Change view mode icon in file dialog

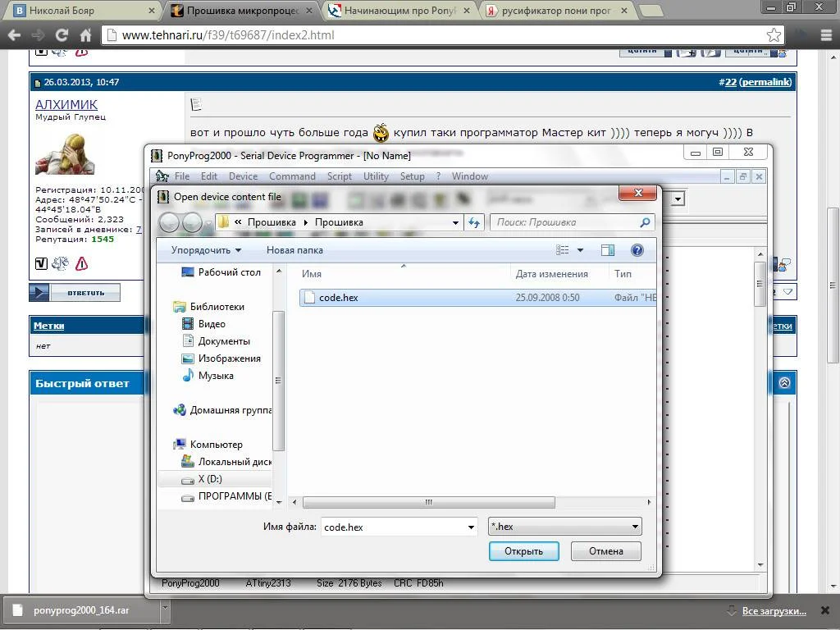click(562, 250)
